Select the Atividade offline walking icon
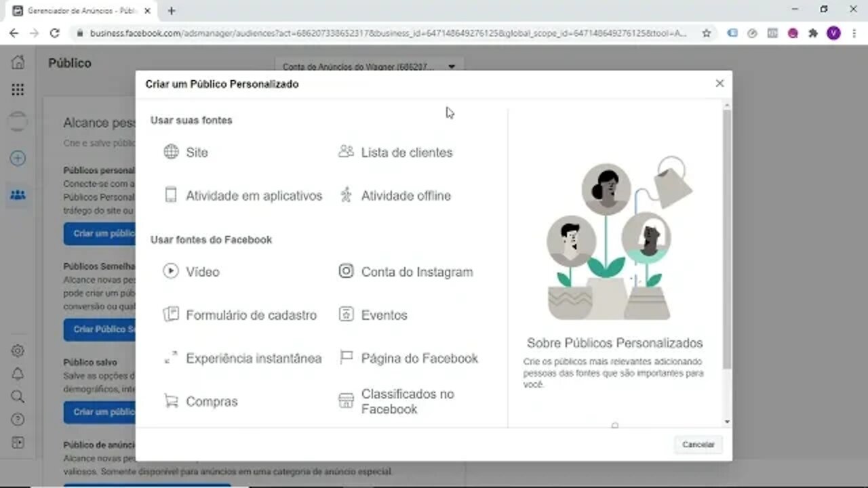Viewport: 868px width, 488px height. [x=346, y=195]
